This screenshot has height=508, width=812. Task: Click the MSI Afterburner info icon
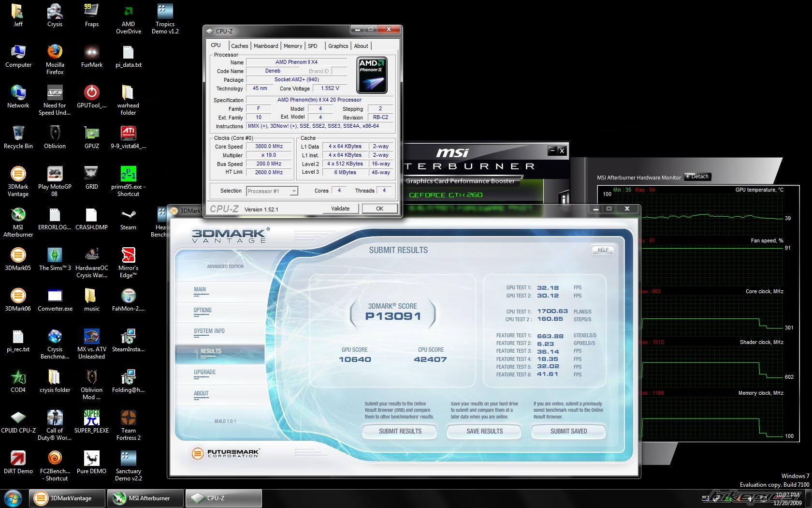point(563,197)
